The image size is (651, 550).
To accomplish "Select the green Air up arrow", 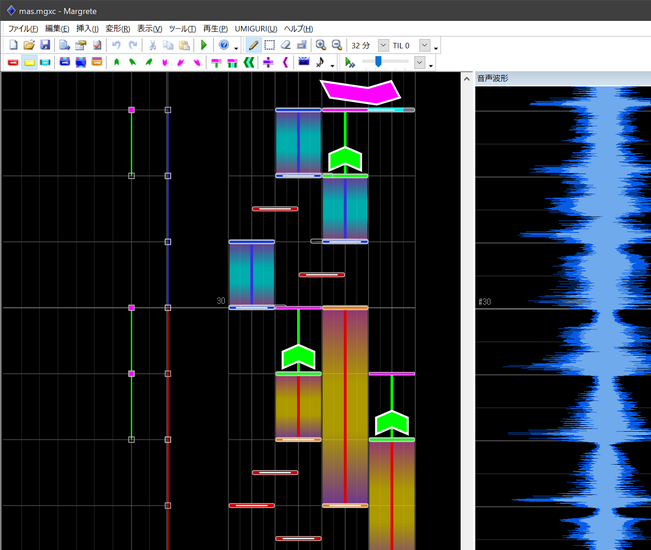I will pyautogui.click(x=117, y=62).
